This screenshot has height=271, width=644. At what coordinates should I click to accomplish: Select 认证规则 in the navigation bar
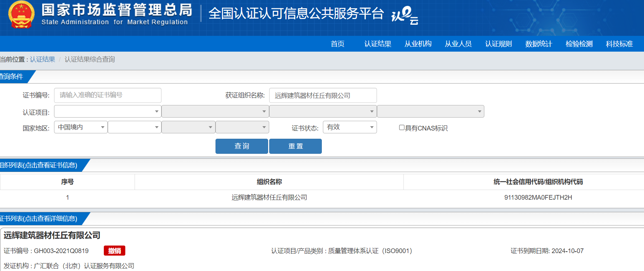(x=498, y=44)
